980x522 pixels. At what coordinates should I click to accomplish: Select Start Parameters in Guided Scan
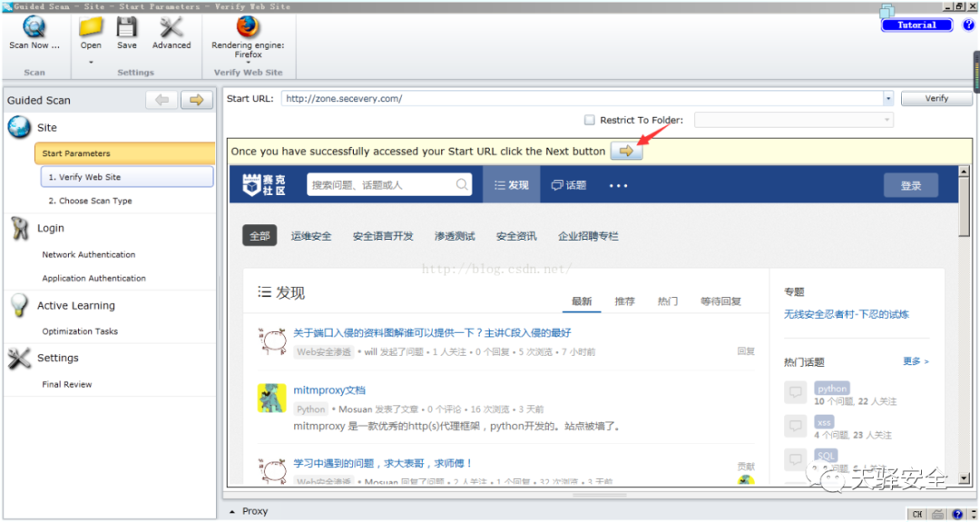[x=124, y=153]
